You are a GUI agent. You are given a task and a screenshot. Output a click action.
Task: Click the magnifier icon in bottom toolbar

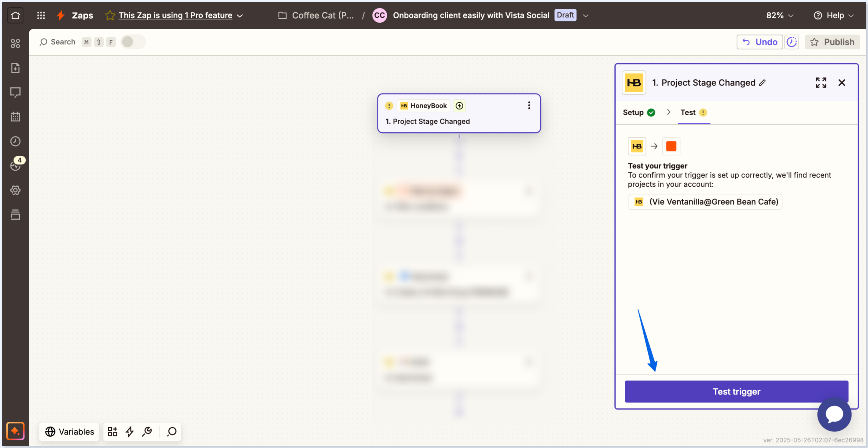coord(172,431)
